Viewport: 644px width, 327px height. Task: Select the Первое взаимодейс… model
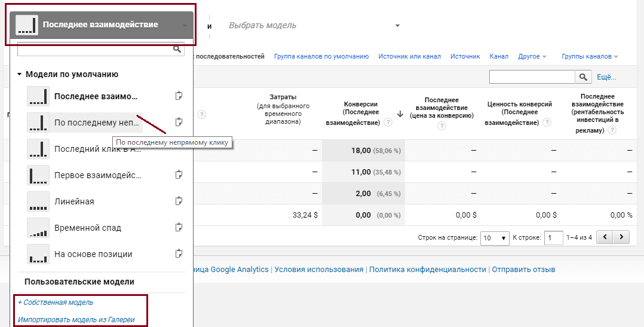[98, 175]
